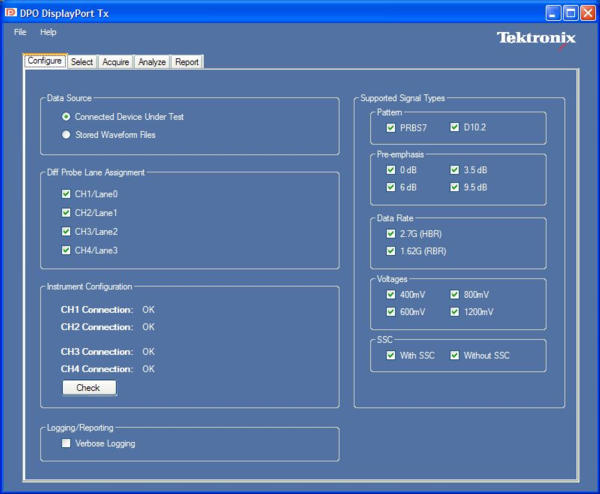Screen dimensions: 600x494
Task: Switch to the Acquire tab
Action: [x=115, y=62]
